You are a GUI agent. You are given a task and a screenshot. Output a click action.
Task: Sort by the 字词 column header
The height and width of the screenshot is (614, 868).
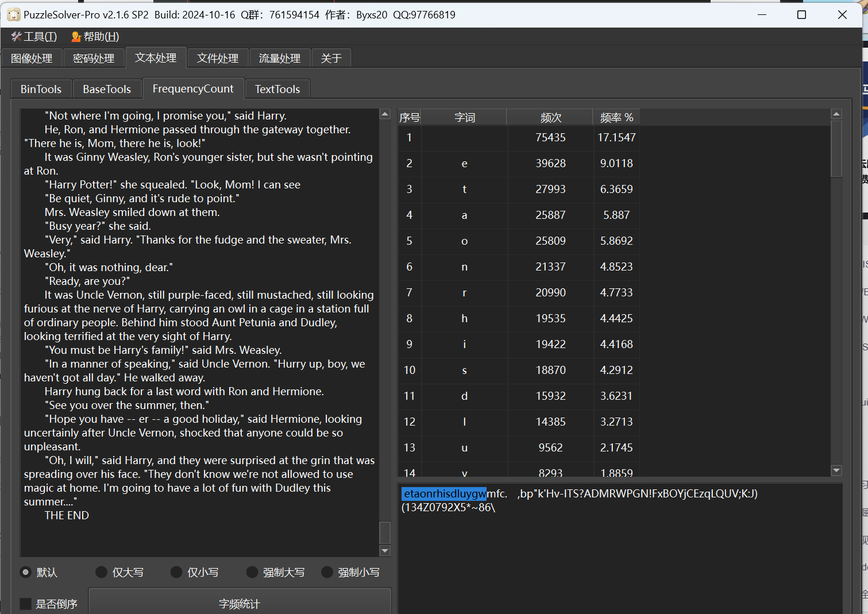(465, 117)
